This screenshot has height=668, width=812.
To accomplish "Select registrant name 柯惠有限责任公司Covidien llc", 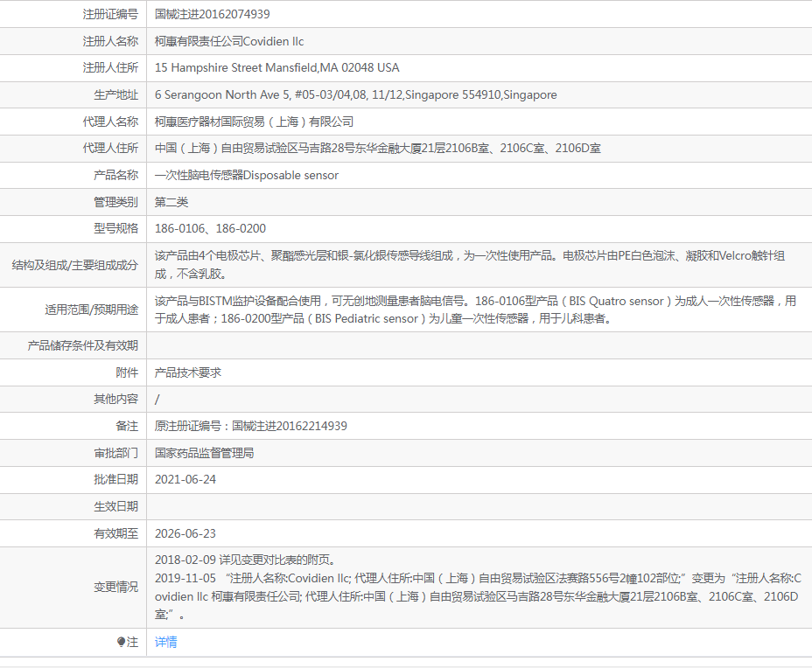I will click(x=229, y=41).
